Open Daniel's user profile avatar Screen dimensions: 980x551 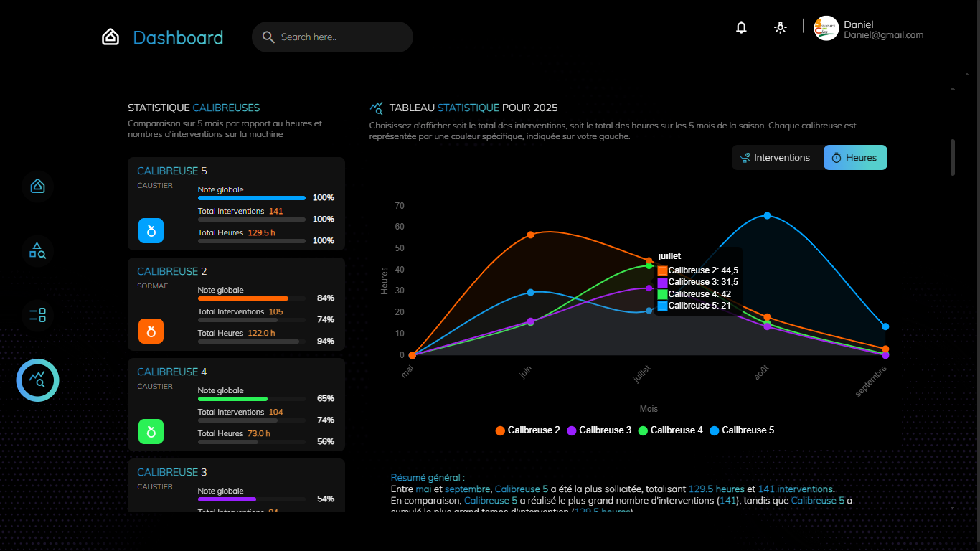coord(826,29)
